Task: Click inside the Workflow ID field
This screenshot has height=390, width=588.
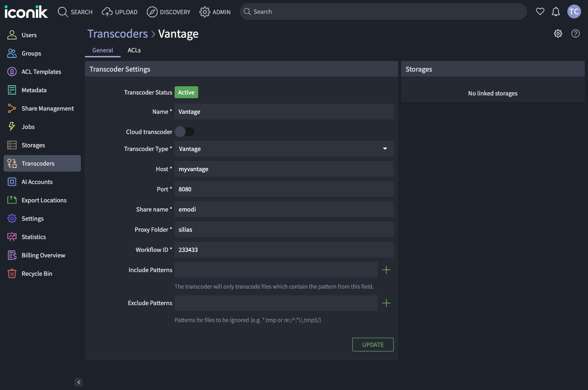Action: 283,250
